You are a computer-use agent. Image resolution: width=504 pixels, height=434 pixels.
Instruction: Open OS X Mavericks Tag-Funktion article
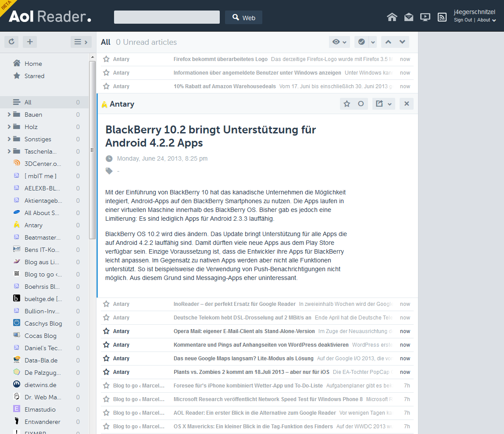[253, 426]
